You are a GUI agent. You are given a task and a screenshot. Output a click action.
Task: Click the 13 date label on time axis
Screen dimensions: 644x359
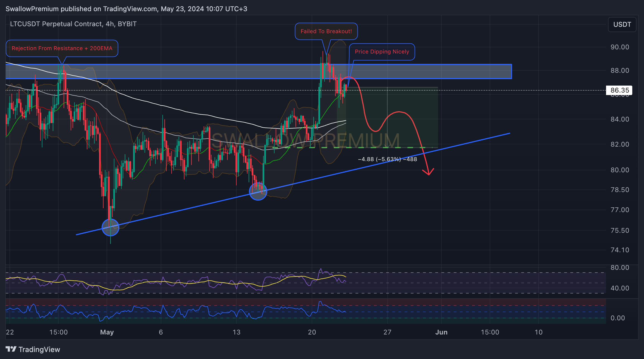pos(236,332)
